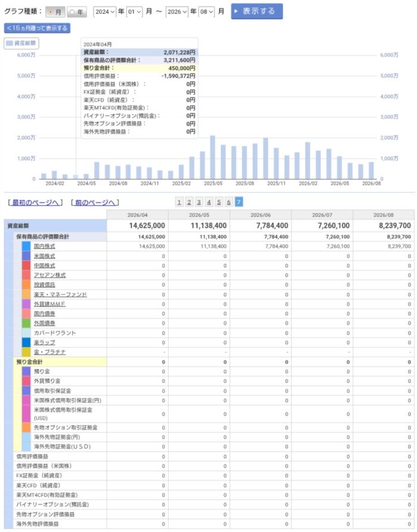Open the アセアン株式 link
The height and width of the screenshot is (532, 417).
pyautogui.click(x=50, y=275)
